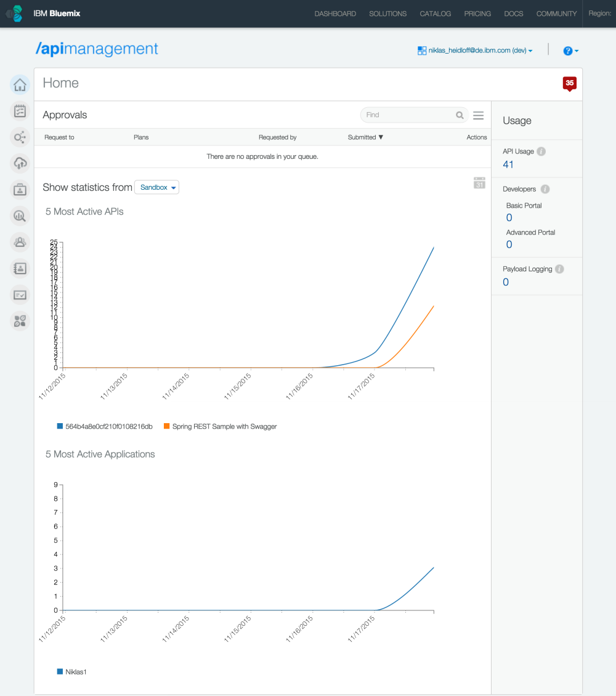Open the briefcase with person sidebar icon
Viewport: 616px width, 696px height.
(20, 190)
